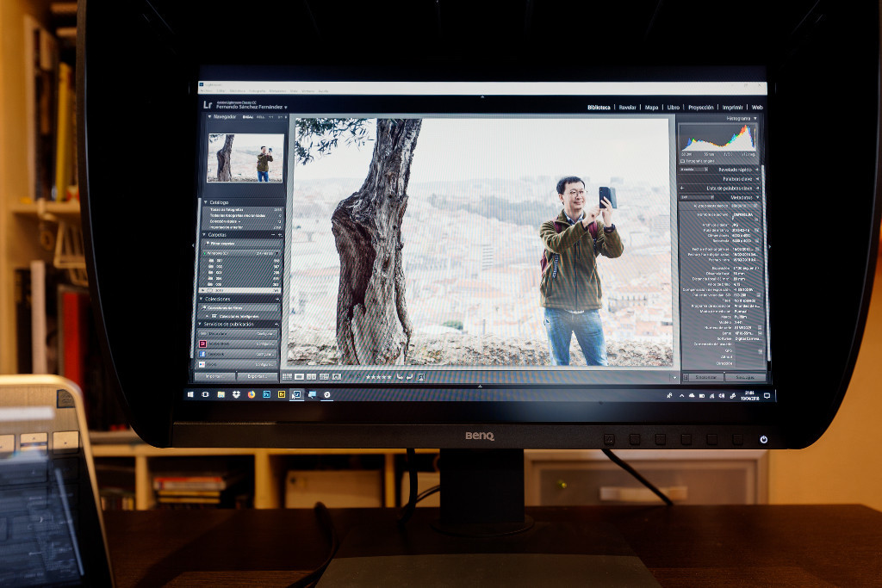Viewport: 882px width, 588px height.
Task: Toggle a five-star rating in the toolbar
Action: tap(378, 377)
